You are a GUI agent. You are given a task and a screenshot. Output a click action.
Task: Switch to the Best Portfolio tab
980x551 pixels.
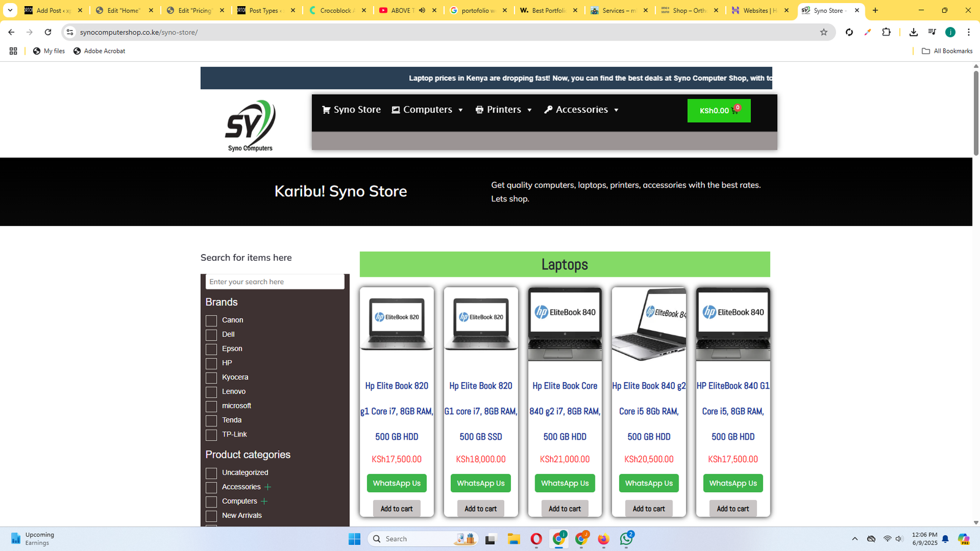pos(549,10)
